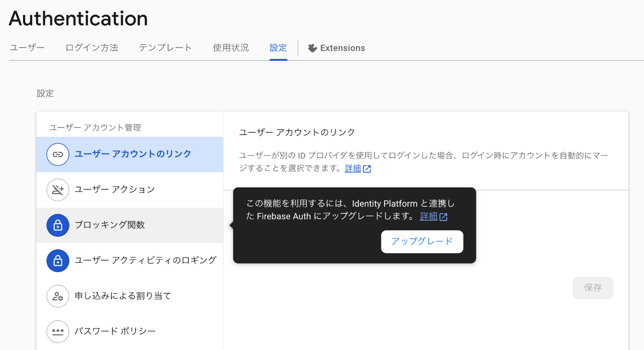The image size is (644, 350).
Task: Click the ユーザー アカウントのリンク panel heading
Action: click(297, 133)
